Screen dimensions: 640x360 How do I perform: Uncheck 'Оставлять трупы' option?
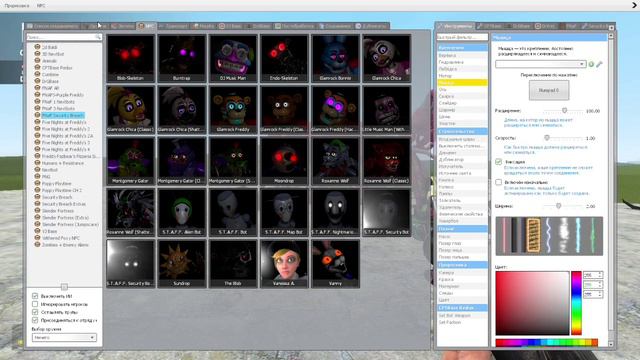[35, 312]
